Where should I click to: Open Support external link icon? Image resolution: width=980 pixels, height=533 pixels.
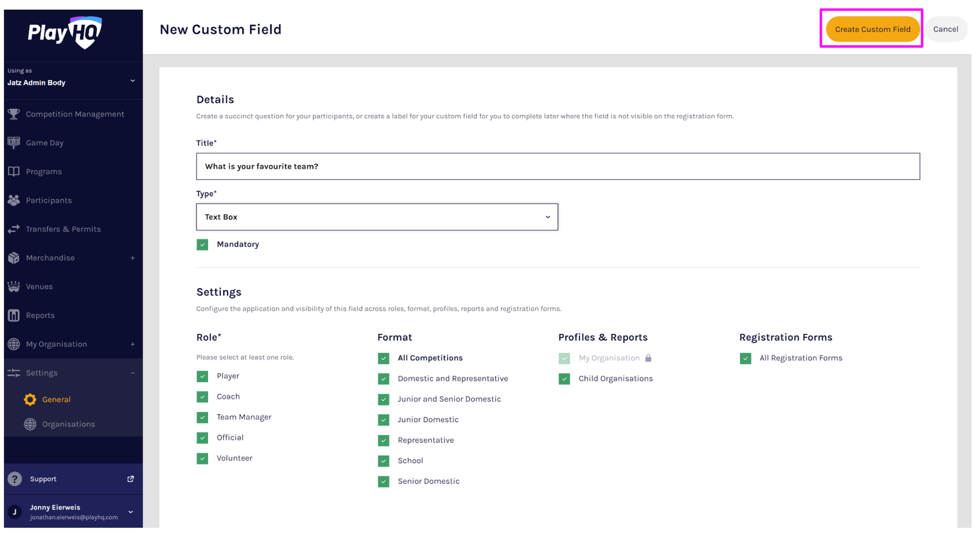131,479
